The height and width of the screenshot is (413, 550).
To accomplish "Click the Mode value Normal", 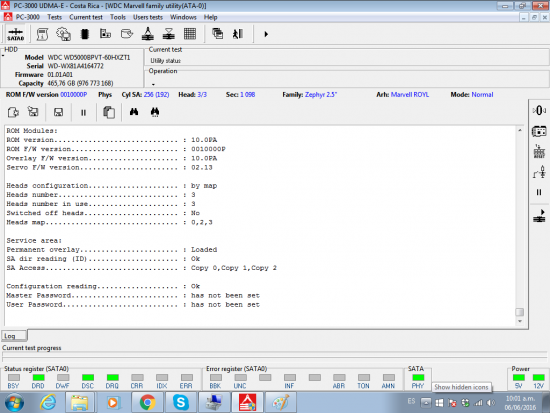I will click(x=482, y=94).
